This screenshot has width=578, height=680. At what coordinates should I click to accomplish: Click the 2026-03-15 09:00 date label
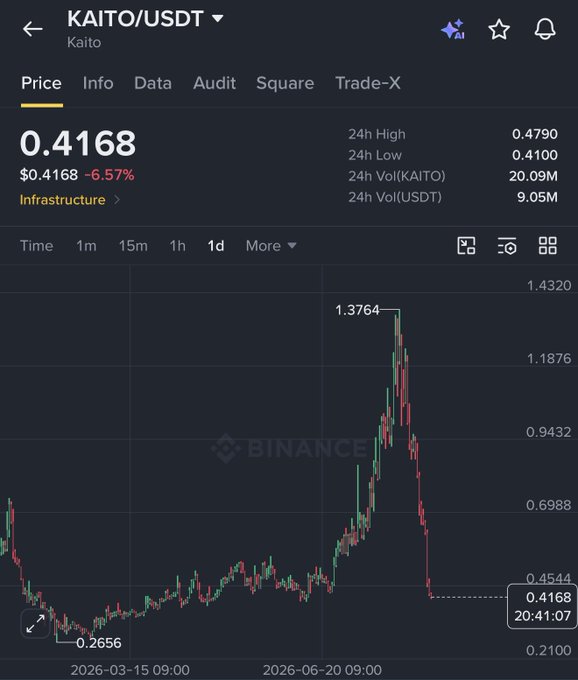click(x=130, y=670)
